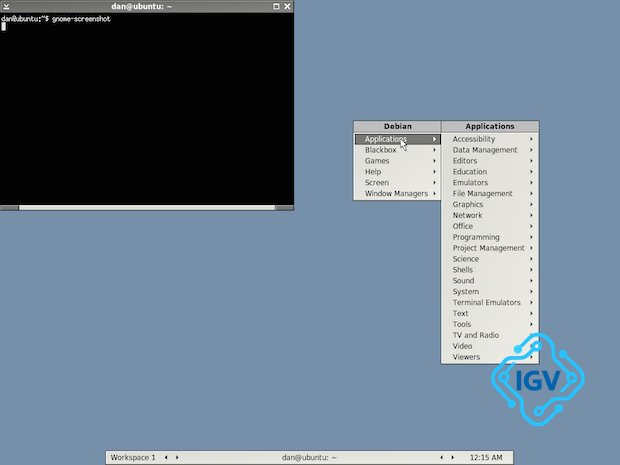620x465 pixels.
Task: Switch to next workspace arrow in toolbar
Action: [177, 457]
